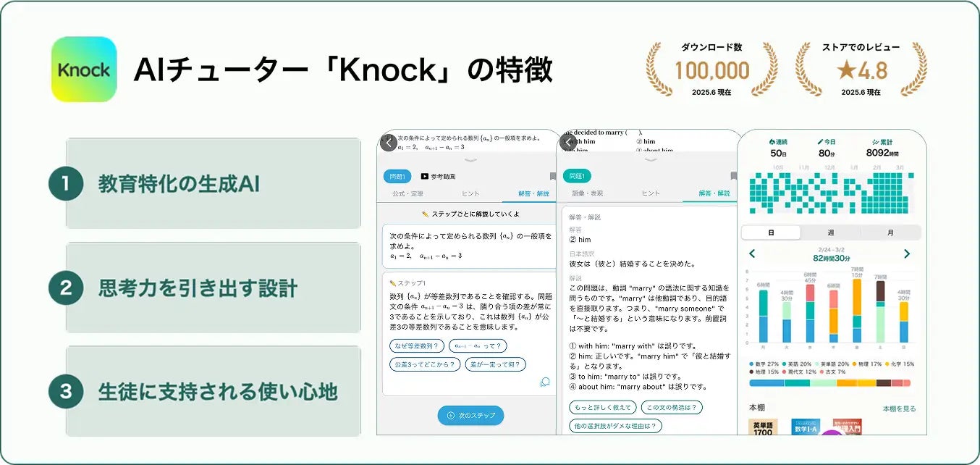Click the subject ratio color bar under the legend

point(830,383)
